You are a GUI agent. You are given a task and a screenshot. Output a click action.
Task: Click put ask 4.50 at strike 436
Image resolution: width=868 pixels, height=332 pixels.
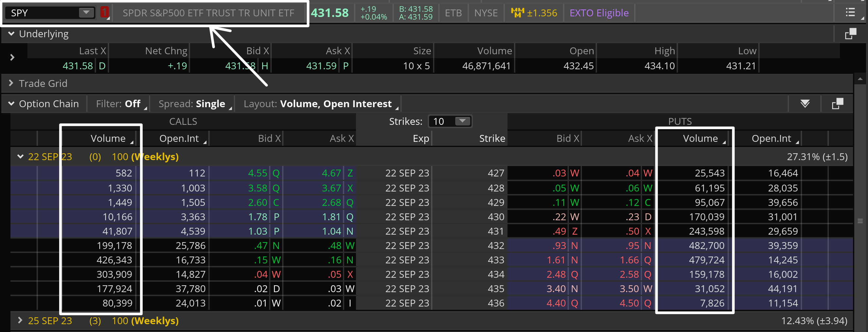629,303
